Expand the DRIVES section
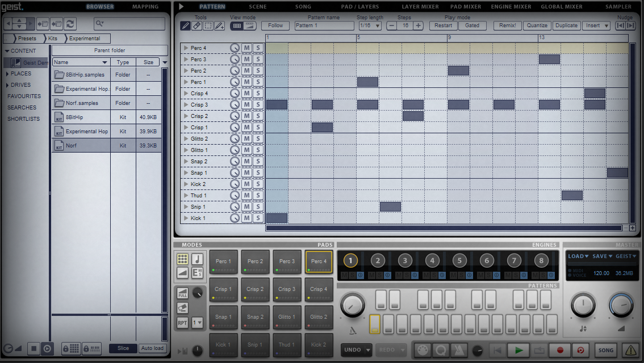644x363 pixels. click(x=7, y=85)
